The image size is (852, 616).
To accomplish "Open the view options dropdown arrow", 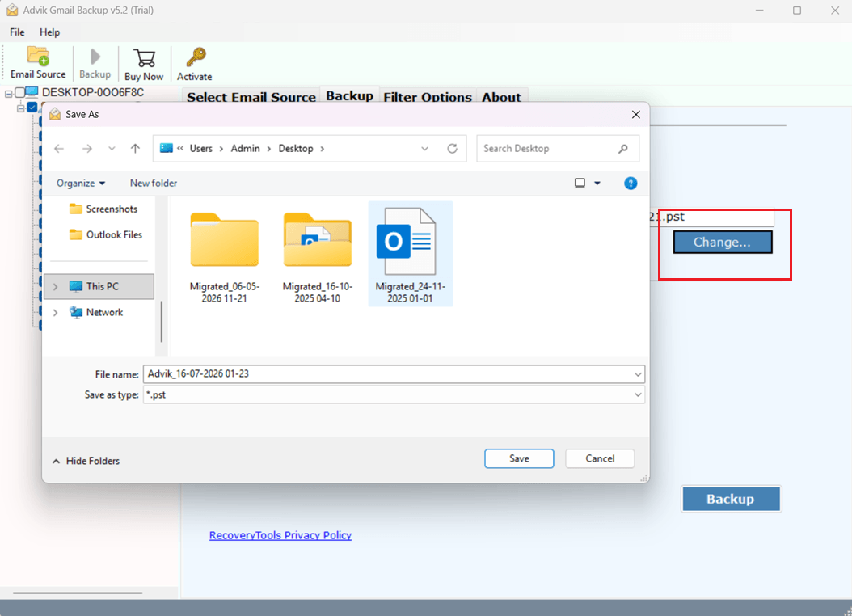I will click(x=597, y=183).
